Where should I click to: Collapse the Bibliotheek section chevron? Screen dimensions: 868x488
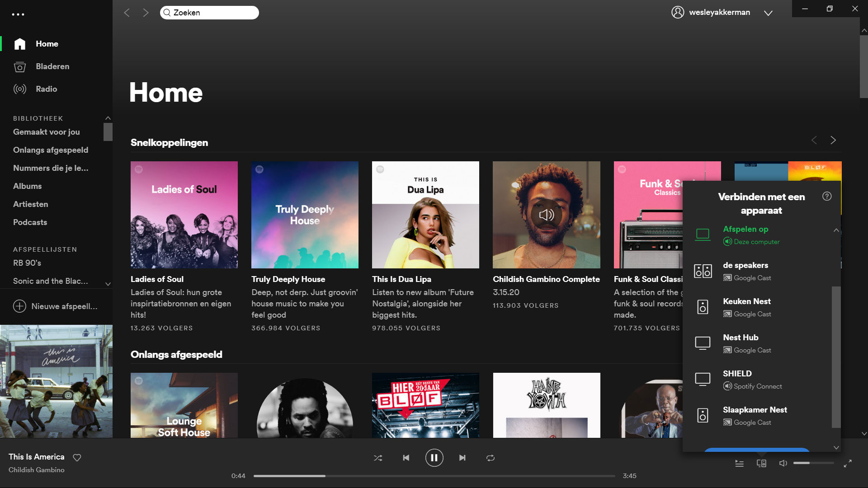[108, 118]
